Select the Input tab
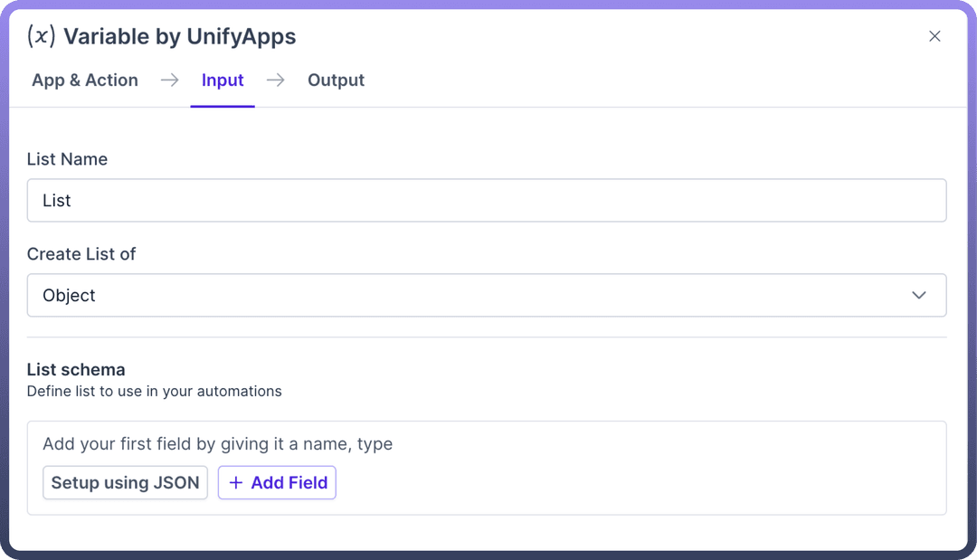Image resolution: width=977 pixels, height=560 pixels. (x=223, y=81)
